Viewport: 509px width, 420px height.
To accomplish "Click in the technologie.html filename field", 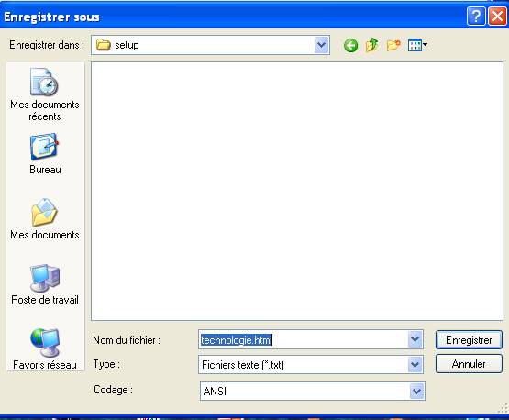I will point(304,340).
